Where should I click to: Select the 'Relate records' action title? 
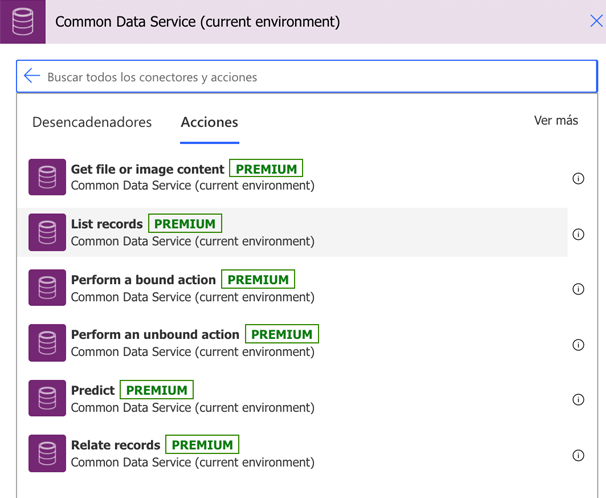(x=116, y=445)
